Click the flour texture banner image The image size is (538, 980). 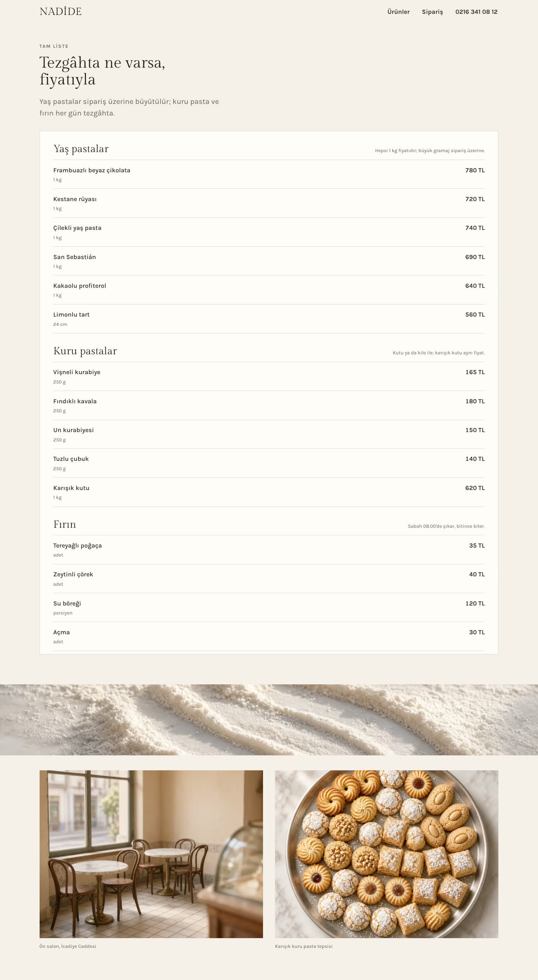pyautogui.click(x=269, y=720)
